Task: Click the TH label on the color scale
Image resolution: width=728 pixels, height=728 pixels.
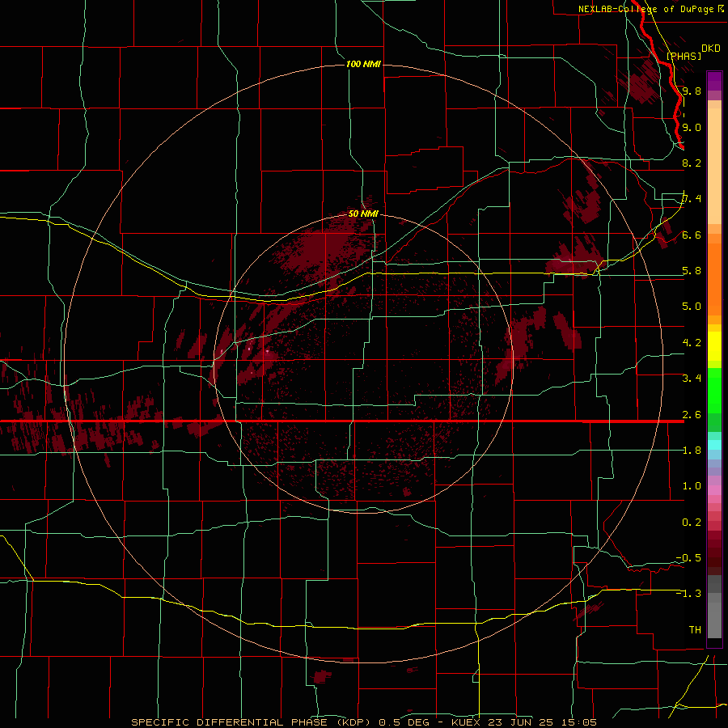Action: pyautogui.click(x=695, y=630)
